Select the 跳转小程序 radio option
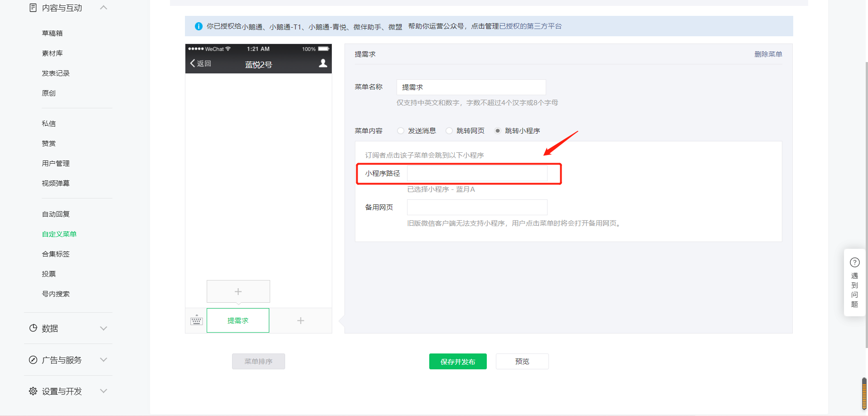Viewport: 868px width, 416px height. 498,131
